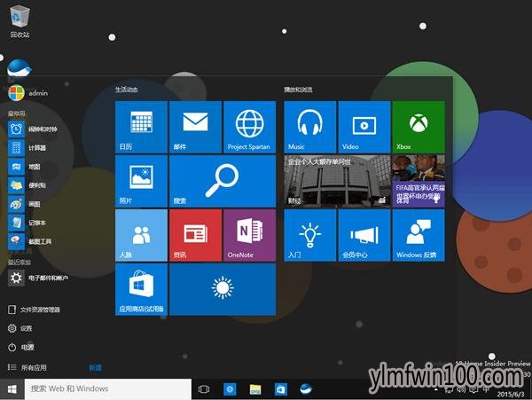Image resolution: width=532 pixels, height=400 pixels.
Task: Click the second tile group heading above Music
Action: [x=298, y=90]
